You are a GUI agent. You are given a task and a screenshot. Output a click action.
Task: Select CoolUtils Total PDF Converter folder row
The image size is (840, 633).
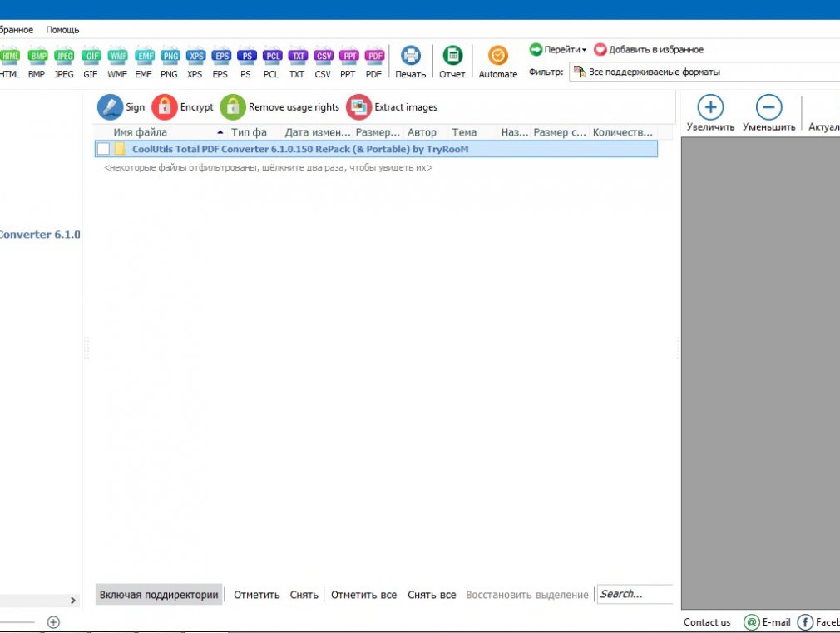[x=376, y=149]
